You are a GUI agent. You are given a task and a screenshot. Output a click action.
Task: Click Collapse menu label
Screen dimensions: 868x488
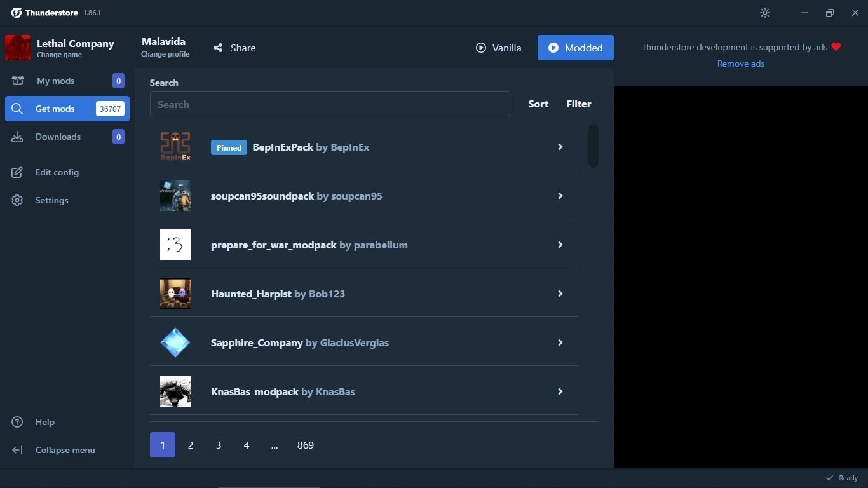(65, 450)
